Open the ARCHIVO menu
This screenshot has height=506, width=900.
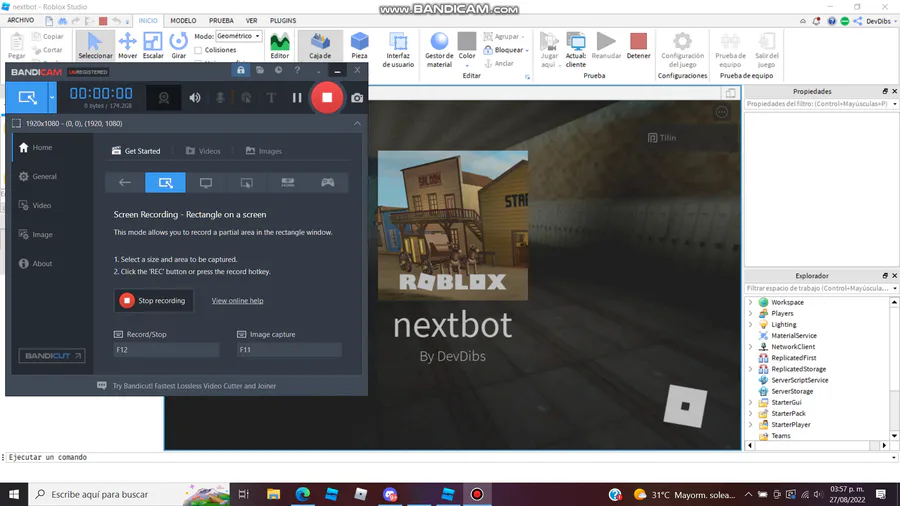(x=21, y=20)
